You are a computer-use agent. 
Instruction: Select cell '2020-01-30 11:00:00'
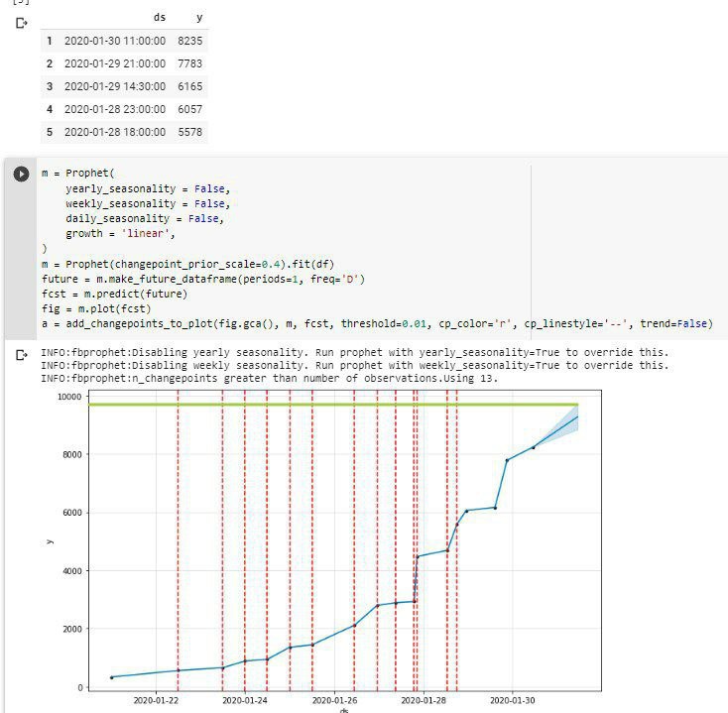tap(115, 41)
